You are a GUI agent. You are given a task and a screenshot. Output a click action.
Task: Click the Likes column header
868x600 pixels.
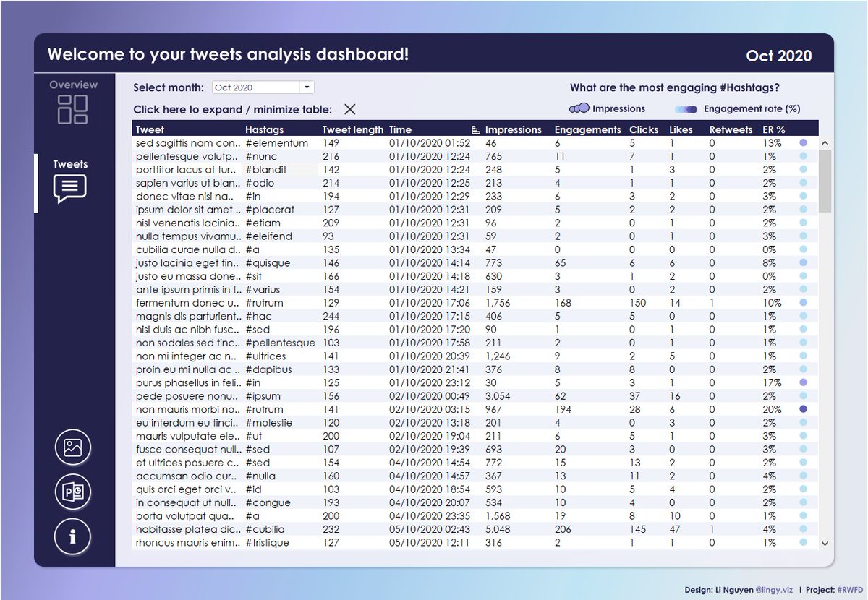(x=681, y=130)
